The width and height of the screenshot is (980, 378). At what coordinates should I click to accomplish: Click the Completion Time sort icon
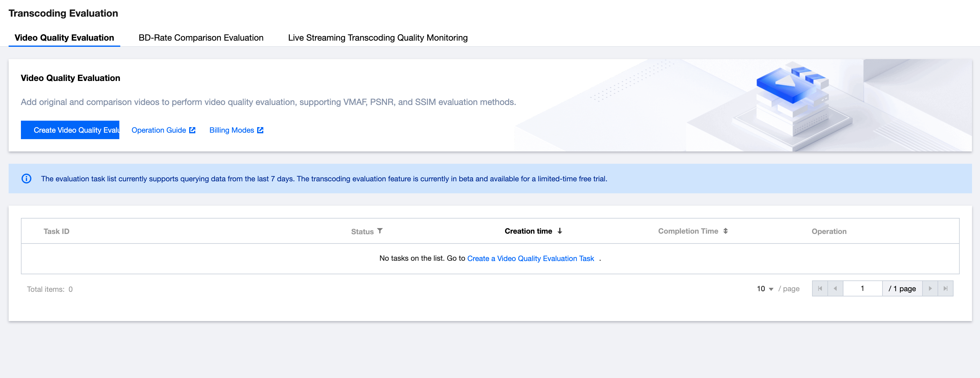[x=725, y=231]
